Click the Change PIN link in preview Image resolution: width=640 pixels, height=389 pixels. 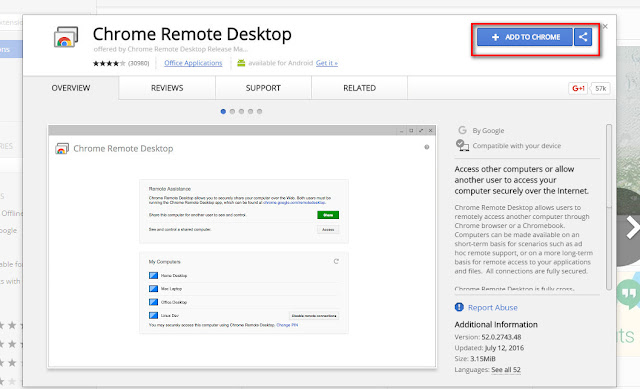point(287,325)
